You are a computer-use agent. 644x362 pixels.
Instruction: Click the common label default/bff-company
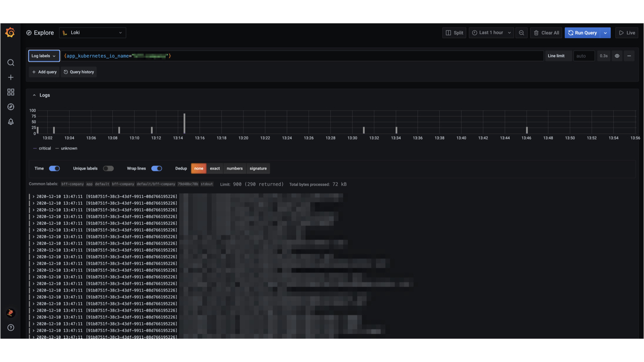pyautogui.click(x=156, y=184)
